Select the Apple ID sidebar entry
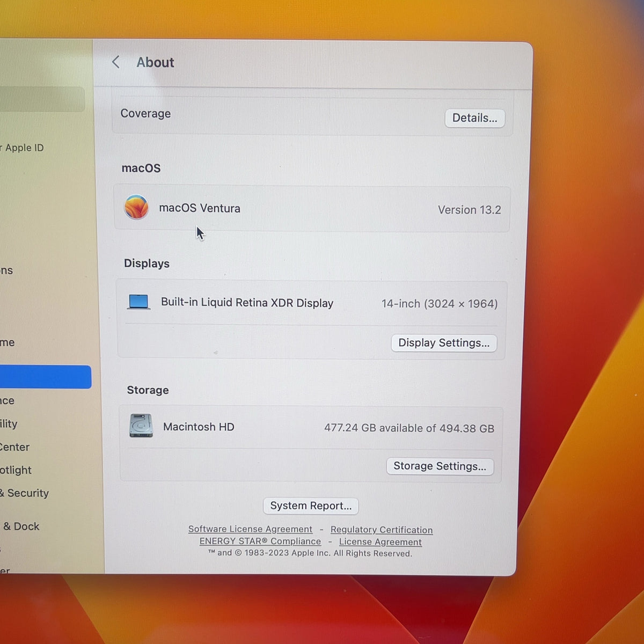The image size is (644, 644). click(x=23, y=148)
